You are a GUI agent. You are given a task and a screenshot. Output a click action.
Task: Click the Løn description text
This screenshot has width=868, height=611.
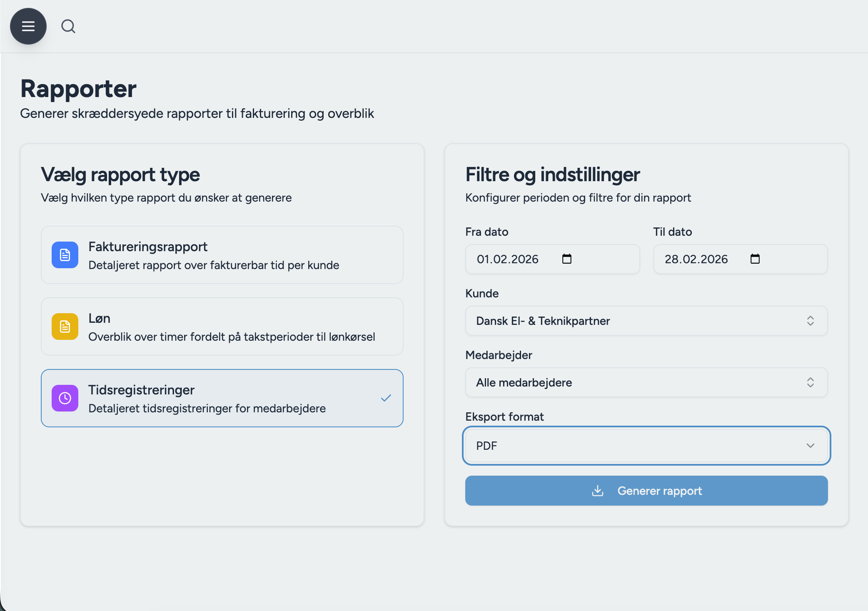[x=232, y=337]
